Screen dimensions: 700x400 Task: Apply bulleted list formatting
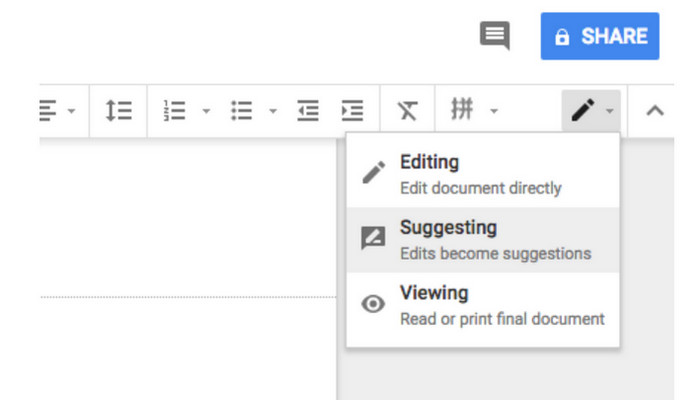pyautogui.click(x=241, y=110)
